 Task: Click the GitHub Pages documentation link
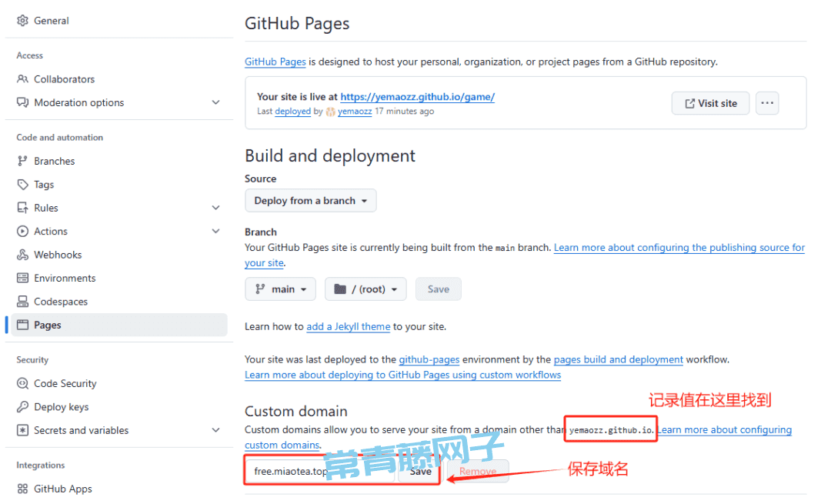click(x=275, y=62)
